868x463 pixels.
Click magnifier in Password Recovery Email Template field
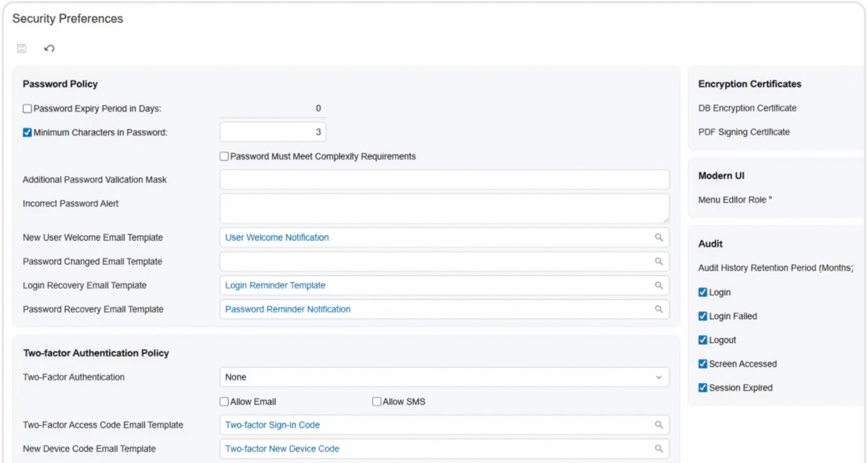point(659,309)
